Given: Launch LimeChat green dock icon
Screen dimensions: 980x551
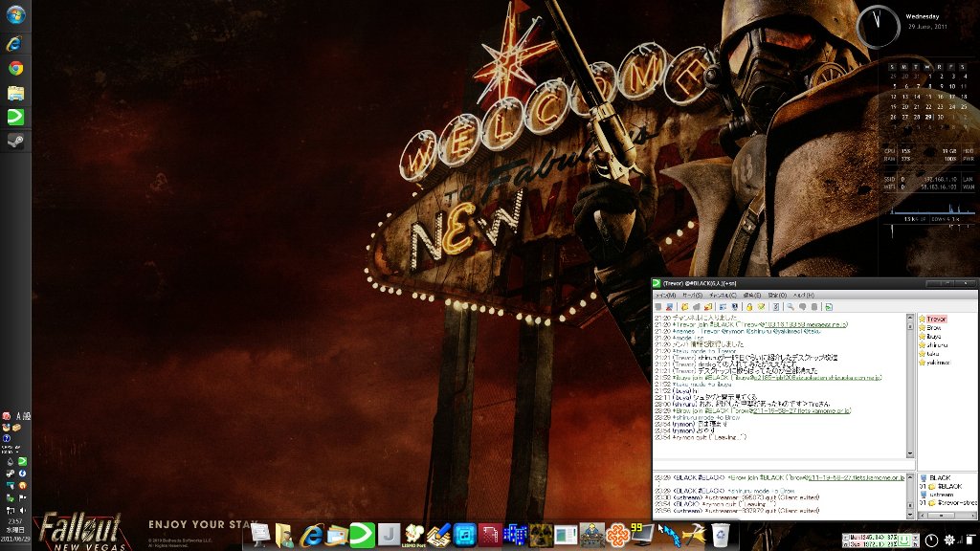Looking at the screenshot, I should point(362,536).
